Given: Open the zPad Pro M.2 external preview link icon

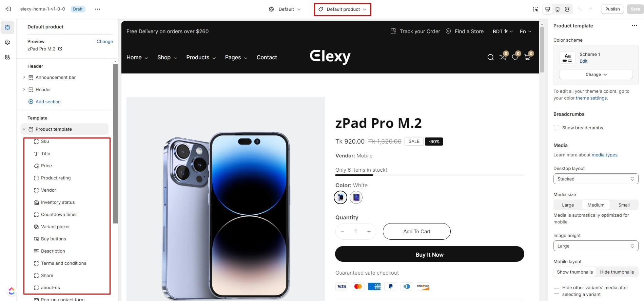Looking at the screenshot, I should coord(60,49).
